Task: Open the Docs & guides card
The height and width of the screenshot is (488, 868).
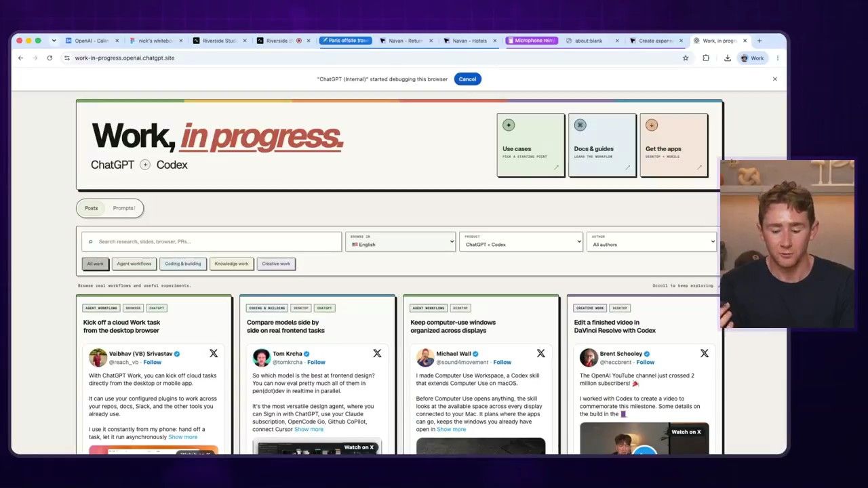Action: coord(602,145)
